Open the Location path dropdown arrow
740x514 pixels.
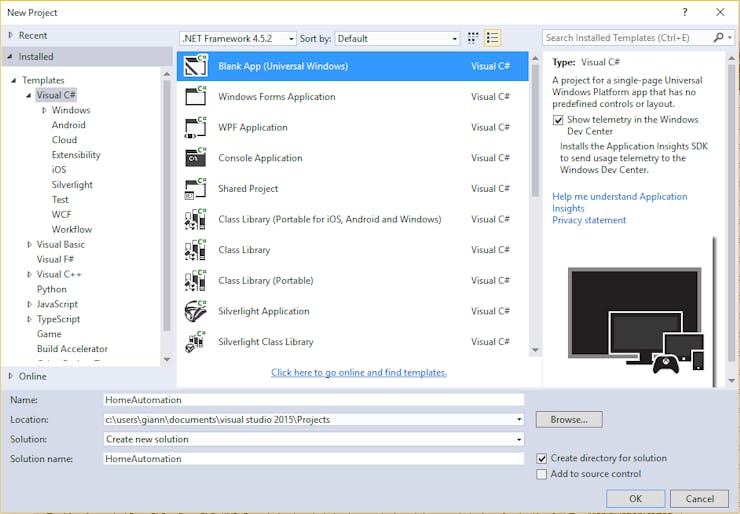519,419
